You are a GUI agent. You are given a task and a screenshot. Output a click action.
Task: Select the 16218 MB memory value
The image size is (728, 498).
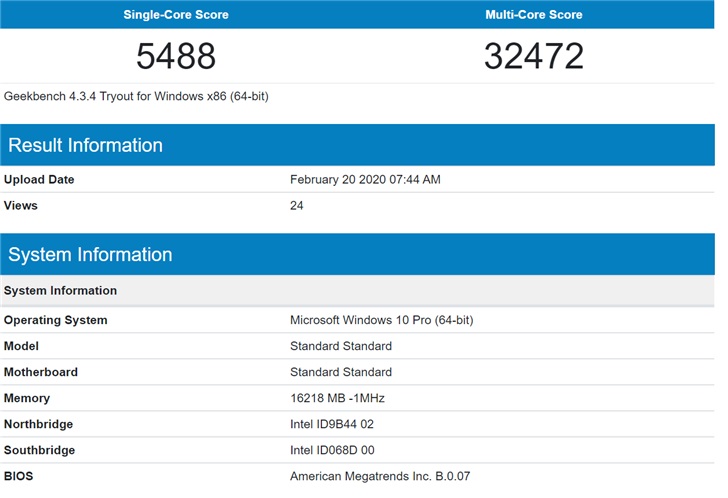tap(337, 398)
